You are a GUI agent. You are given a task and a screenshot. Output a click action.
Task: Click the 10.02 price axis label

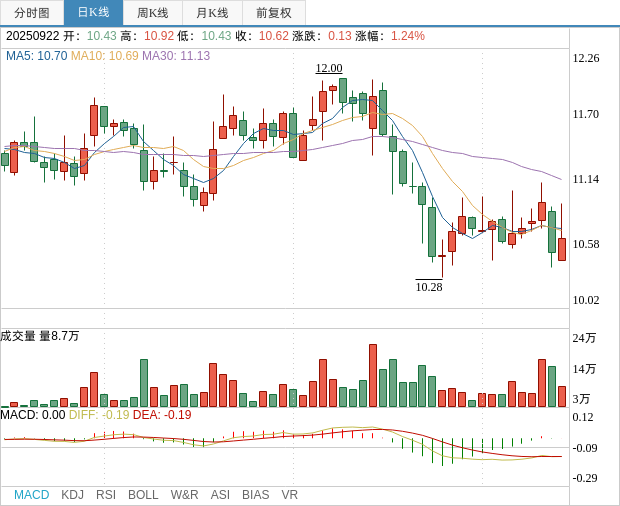point(586,300)
